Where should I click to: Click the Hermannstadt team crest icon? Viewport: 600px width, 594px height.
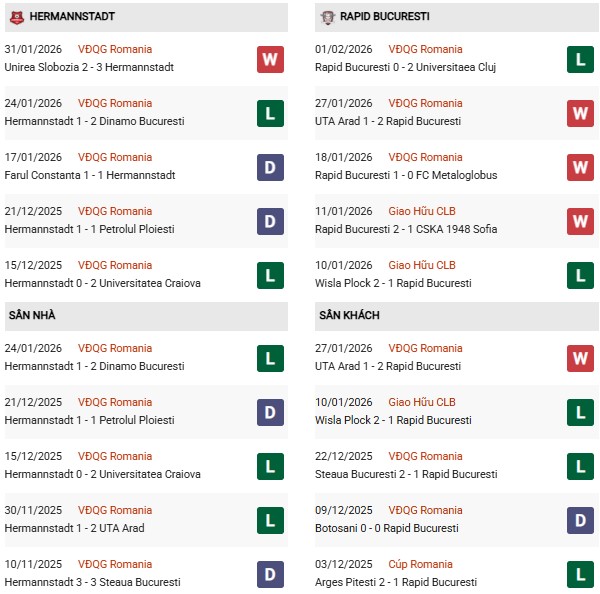pos(16,17)
